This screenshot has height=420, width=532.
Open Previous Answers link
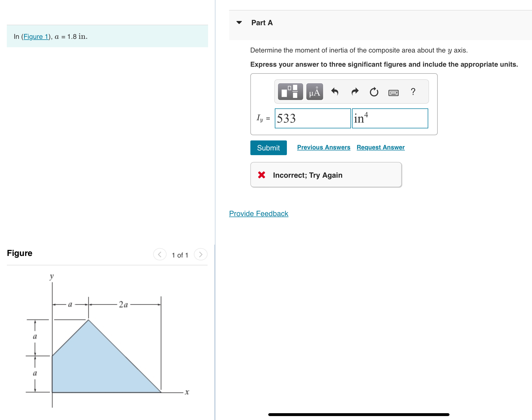coord(324,147)
